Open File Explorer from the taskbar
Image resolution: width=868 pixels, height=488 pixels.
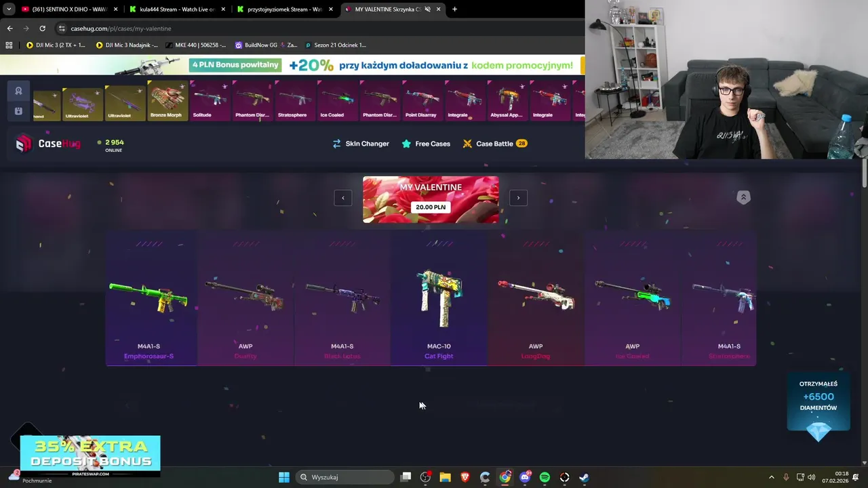click(x=445, y=477)
